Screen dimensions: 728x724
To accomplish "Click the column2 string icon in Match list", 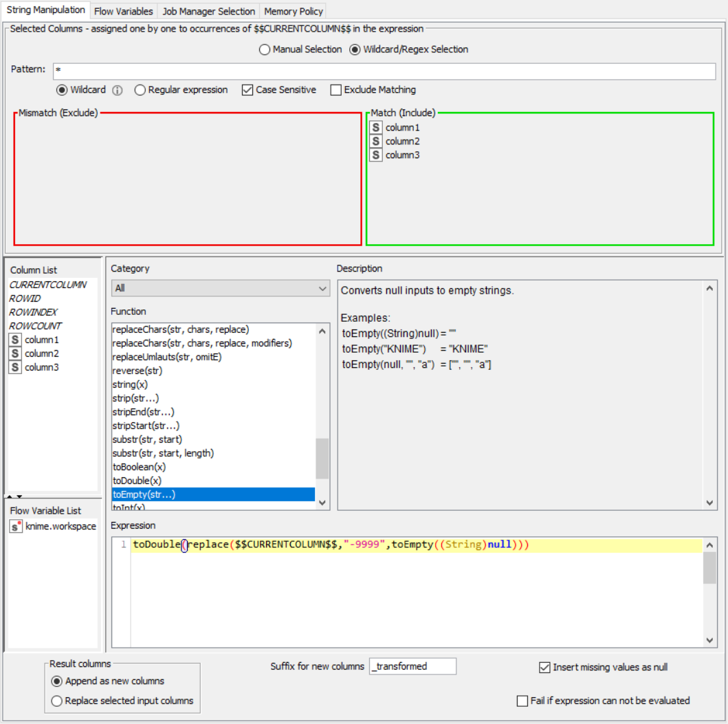I will tap(375, 142).
